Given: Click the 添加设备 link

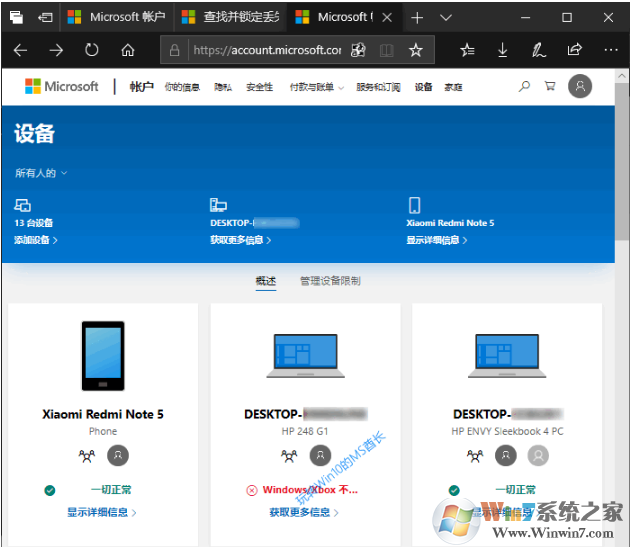Looking at the screenshot, I should [x=36, y=240].
